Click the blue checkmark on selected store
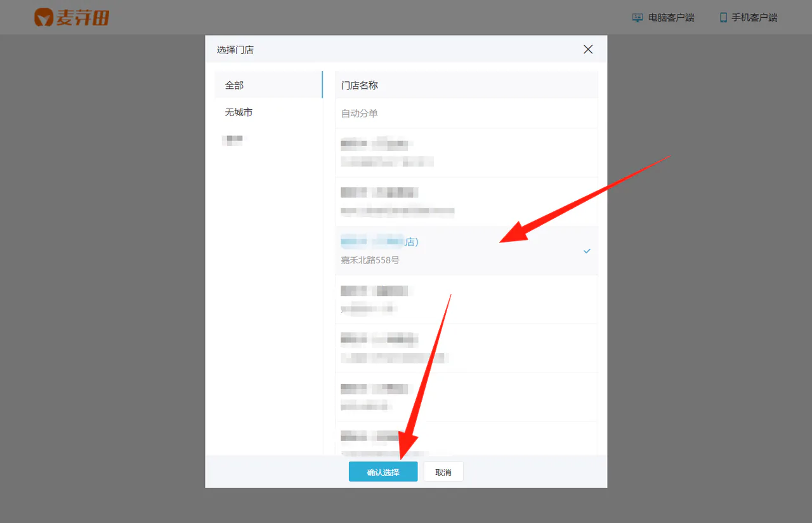812x523 pixels. click(x=587, y=251)
